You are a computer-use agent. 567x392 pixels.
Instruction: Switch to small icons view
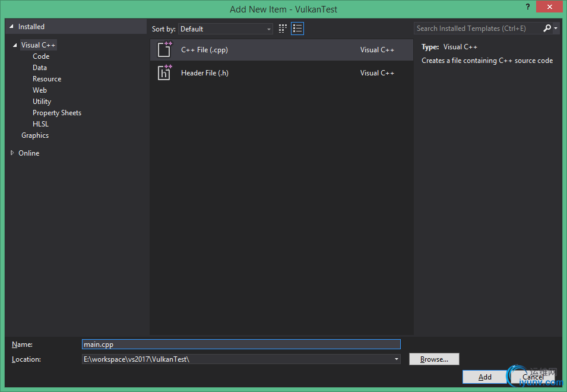[283, 29]
